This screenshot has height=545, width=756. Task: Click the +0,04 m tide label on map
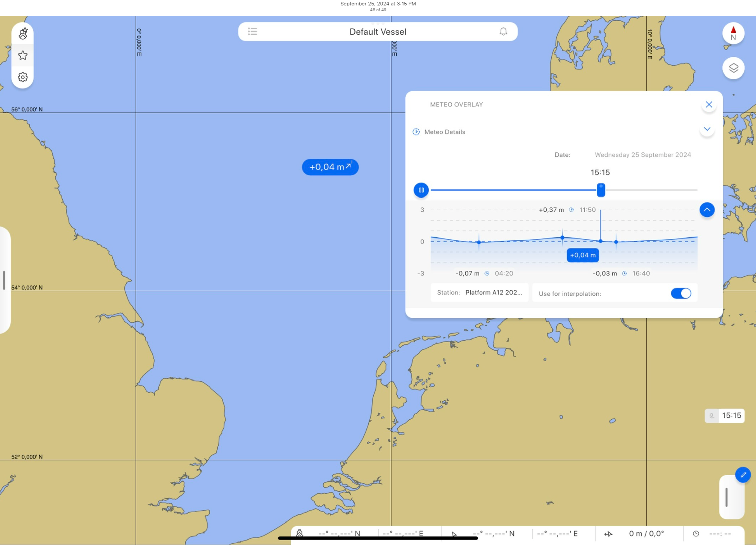coord(330,167)
